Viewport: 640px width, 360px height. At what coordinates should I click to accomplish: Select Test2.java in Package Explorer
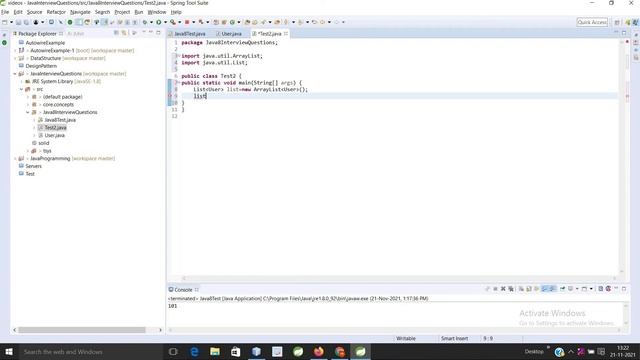point(55,128)
